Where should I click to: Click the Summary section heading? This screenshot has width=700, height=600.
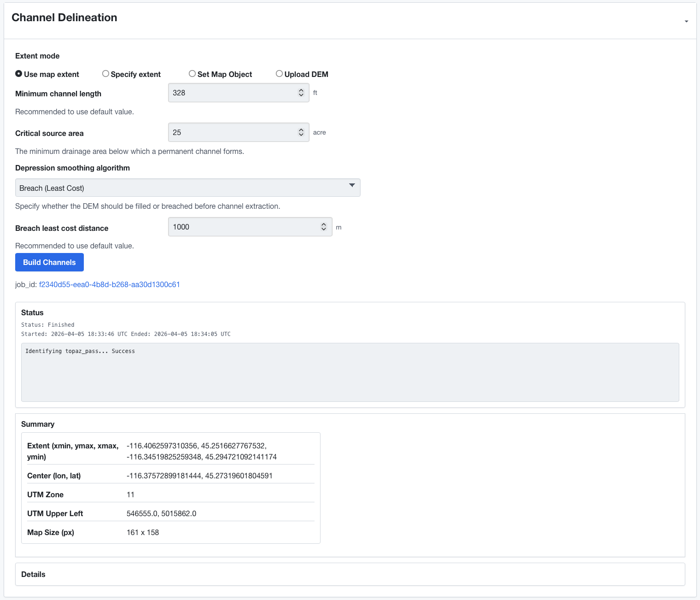click(x=38, y=424)
